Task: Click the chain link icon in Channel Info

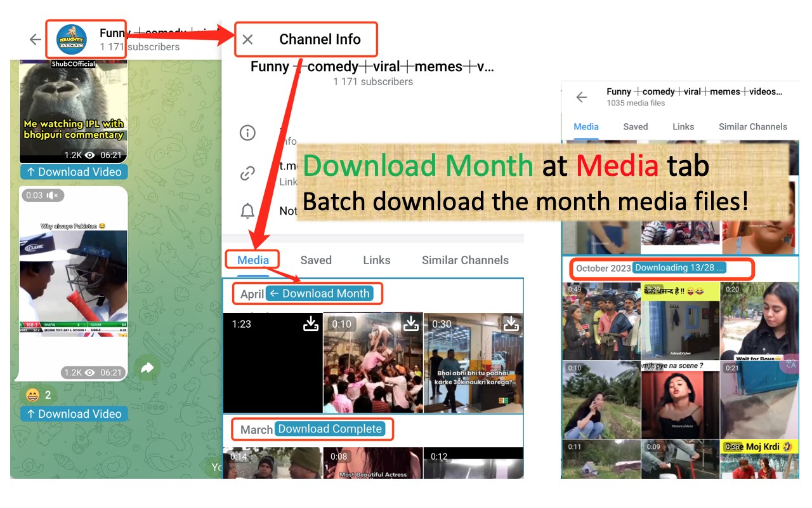Action: coord(247,173)
